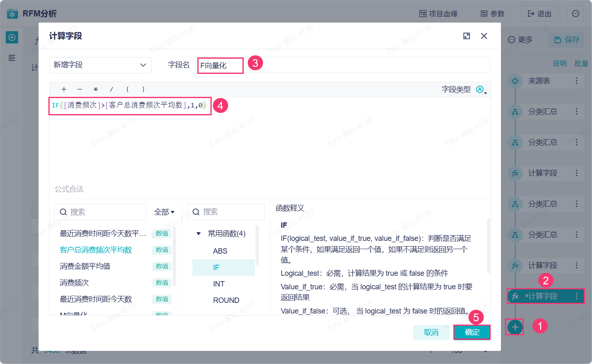Confirm with the 确定 button
Viewport: 592px width, 364px height.
pos(472,332)
